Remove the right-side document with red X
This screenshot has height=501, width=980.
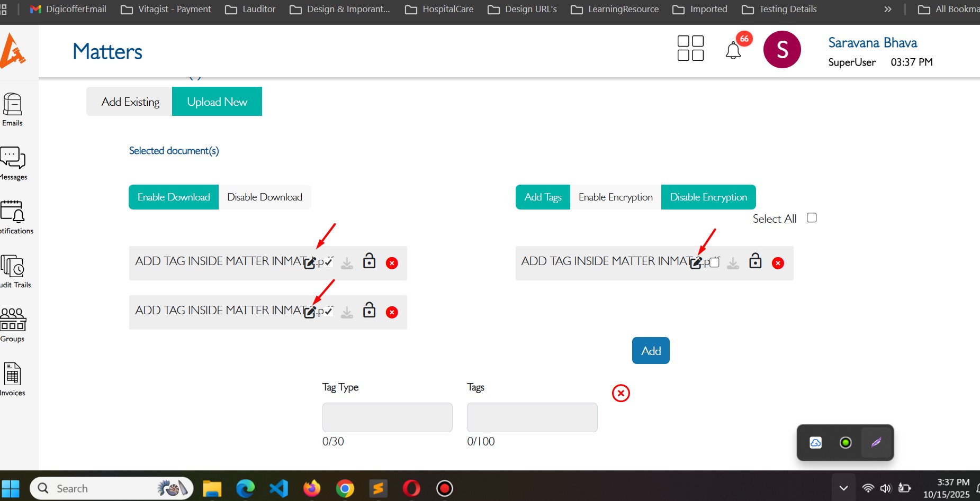tap(778, 263)
